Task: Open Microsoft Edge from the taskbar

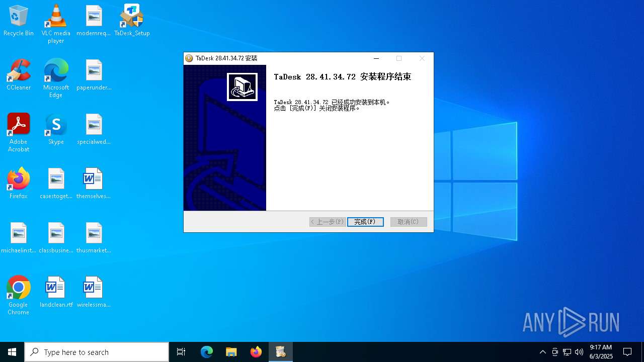Action: click(207, 352)
